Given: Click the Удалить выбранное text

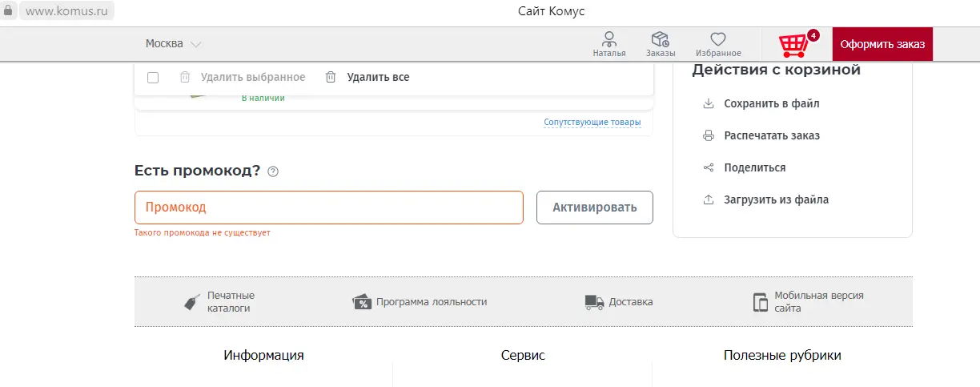Looking at the screenshot, I should pos(253,77).
